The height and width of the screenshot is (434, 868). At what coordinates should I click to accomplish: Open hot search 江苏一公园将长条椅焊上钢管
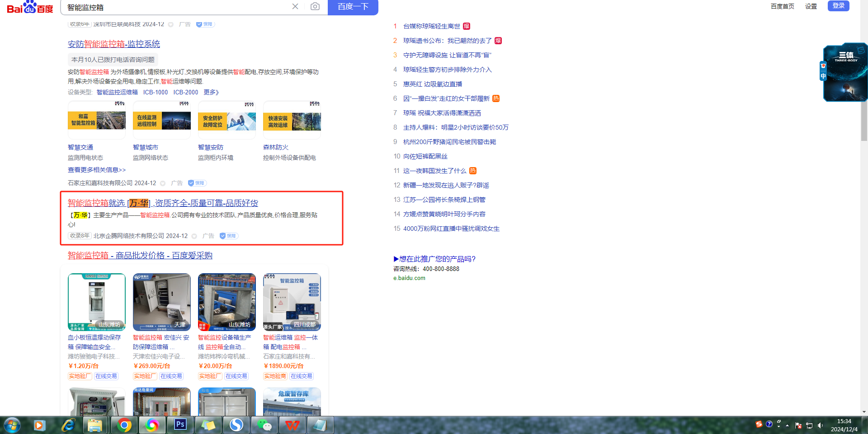(444, 200)
